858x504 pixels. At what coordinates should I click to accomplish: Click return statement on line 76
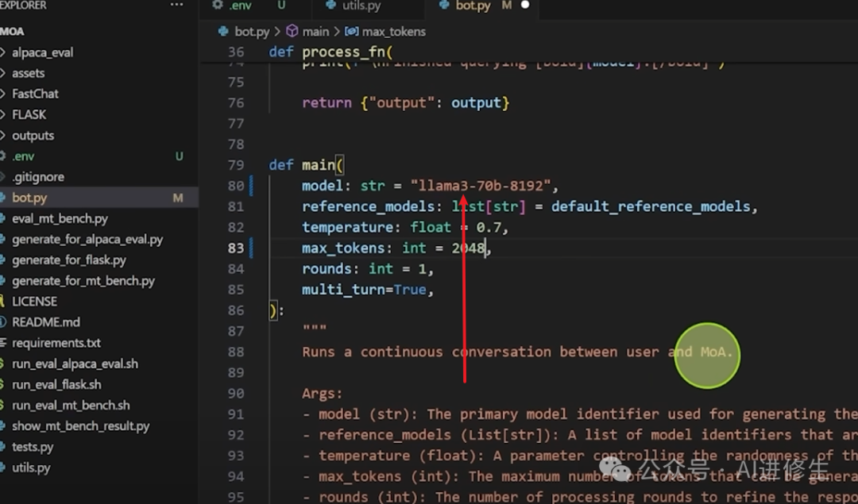click(x=405, y=102)
